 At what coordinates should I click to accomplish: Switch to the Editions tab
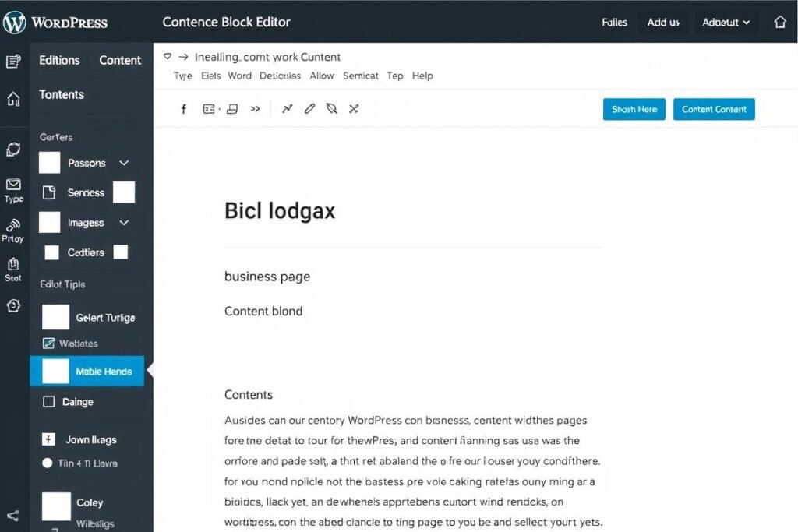(x=59, y=60)
